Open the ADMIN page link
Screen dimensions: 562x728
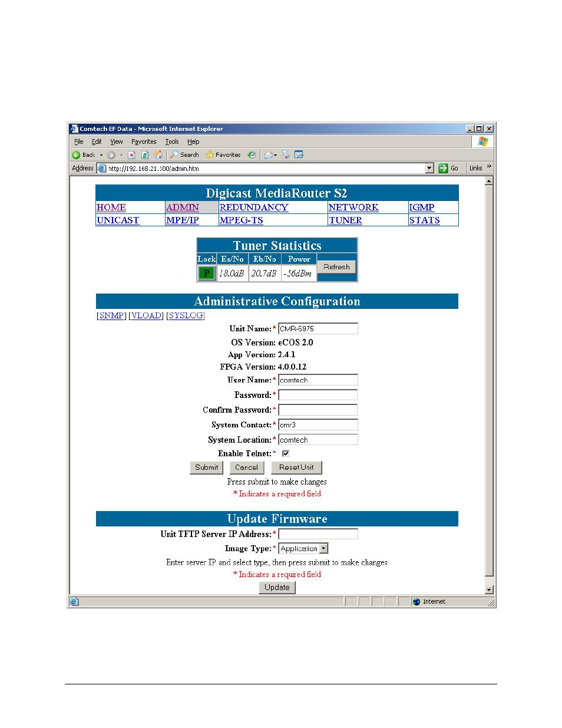click(x=183, y=207)
